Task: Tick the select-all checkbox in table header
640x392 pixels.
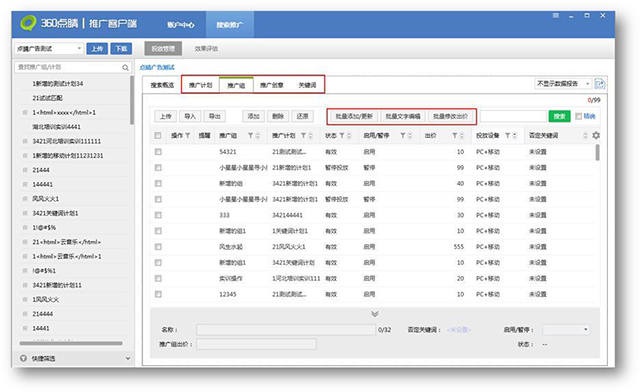Action: click(x=158, y=136)
